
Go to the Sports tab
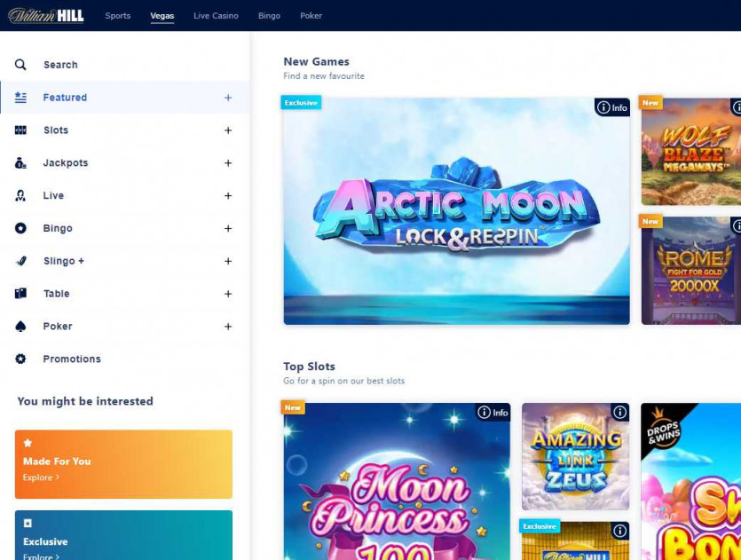118,16
